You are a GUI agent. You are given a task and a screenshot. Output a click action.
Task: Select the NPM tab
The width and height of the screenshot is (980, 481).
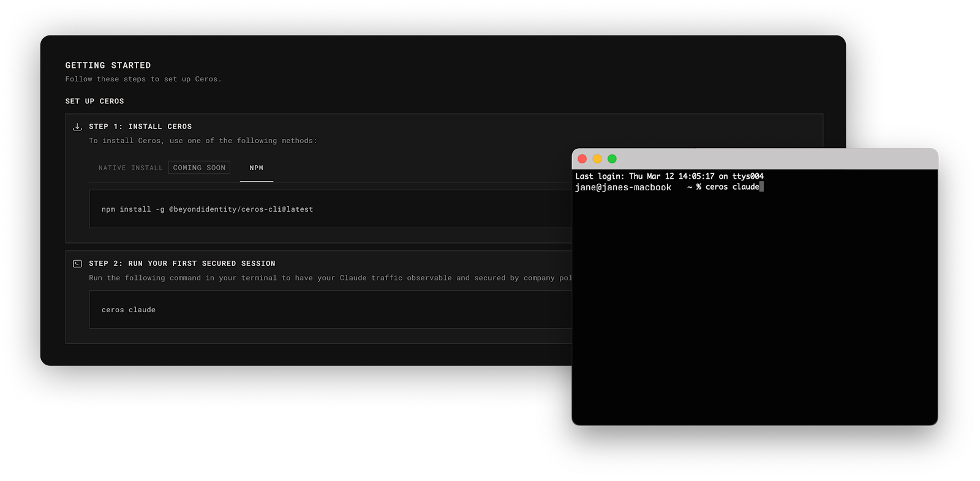coord(256,168)
